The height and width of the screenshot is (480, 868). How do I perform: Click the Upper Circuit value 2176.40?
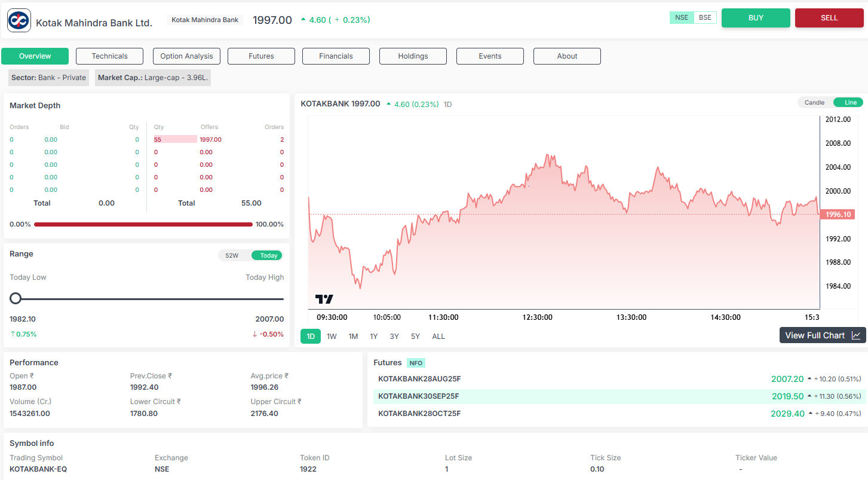[x=264, y=414]
